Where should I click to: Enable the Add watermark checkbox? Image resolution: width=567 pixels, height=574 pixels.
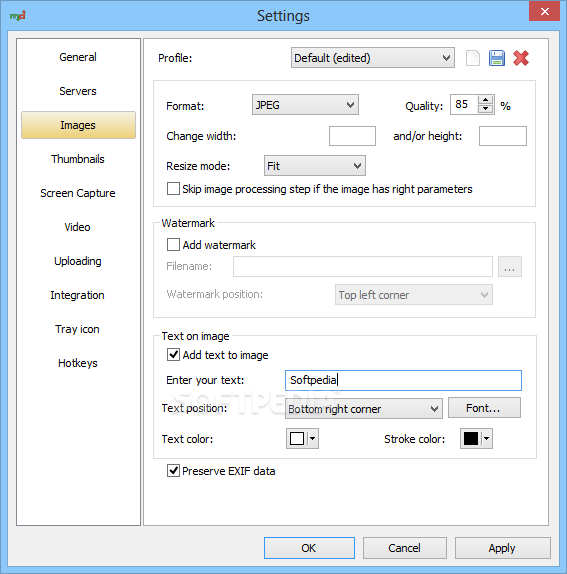[173, 245]
